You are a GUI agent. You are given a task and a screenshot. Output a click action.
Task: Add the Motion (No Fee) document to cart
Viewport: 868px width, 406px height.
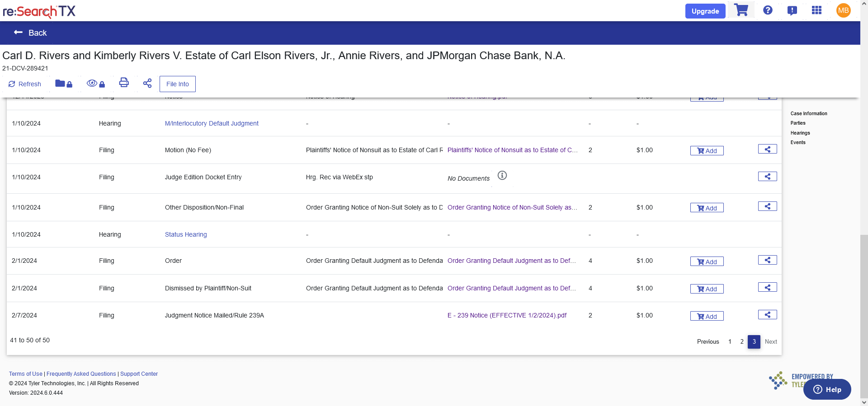[707, 151]
